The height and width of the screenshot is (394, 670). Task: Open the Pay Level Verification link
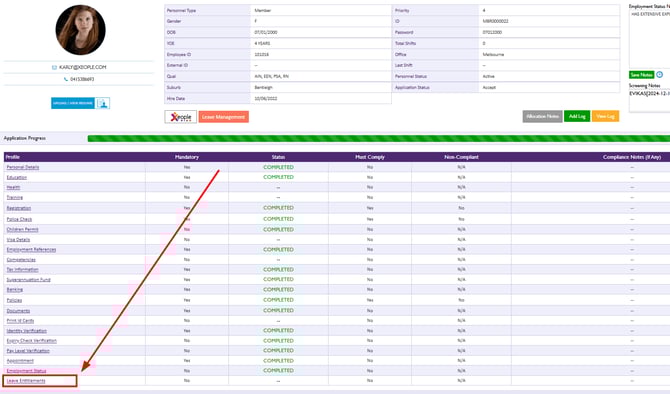[x=28, y=351]
